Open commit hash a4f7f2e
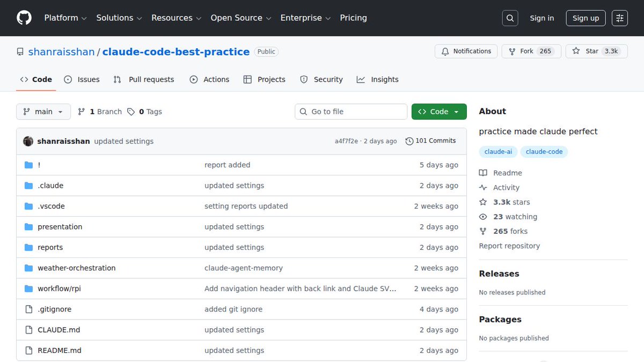The width and height of the screenshot is (644, 362). point(347,141)
